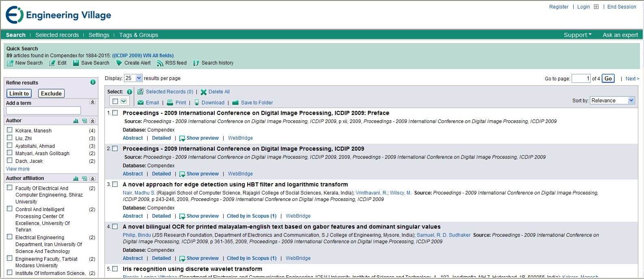Check the Kokare, Manesh author checkbox
644x279 pixels.
point(10,130)
